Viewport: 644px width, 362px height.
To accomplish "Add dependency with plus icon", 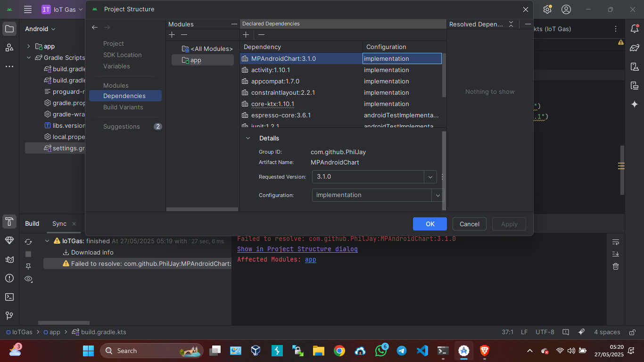I will pyautogui.click(x=246, y=35).
